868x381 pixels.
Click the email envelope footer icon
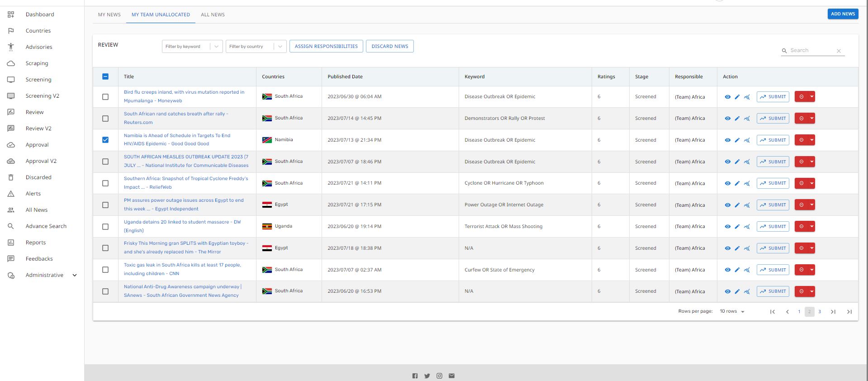[x=451, y=376]
